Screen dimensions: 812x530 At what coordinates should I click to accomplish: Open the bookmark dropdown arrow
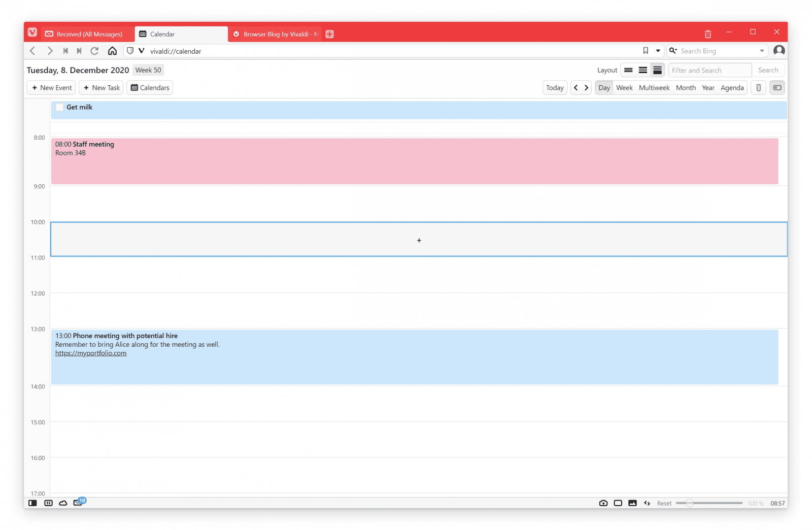pyautogui.click(x=658, y=51)
